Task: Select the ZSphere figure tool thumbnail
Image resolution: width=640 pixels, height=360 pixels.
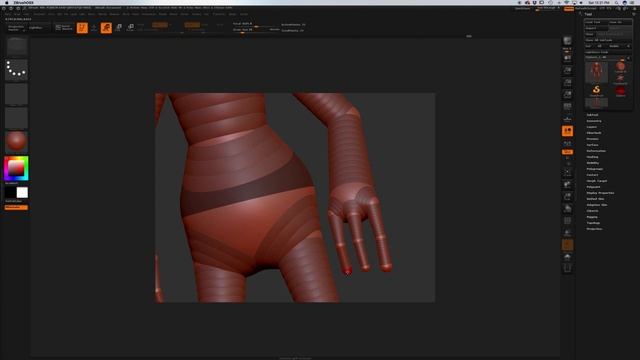Action: pos(596,72)
